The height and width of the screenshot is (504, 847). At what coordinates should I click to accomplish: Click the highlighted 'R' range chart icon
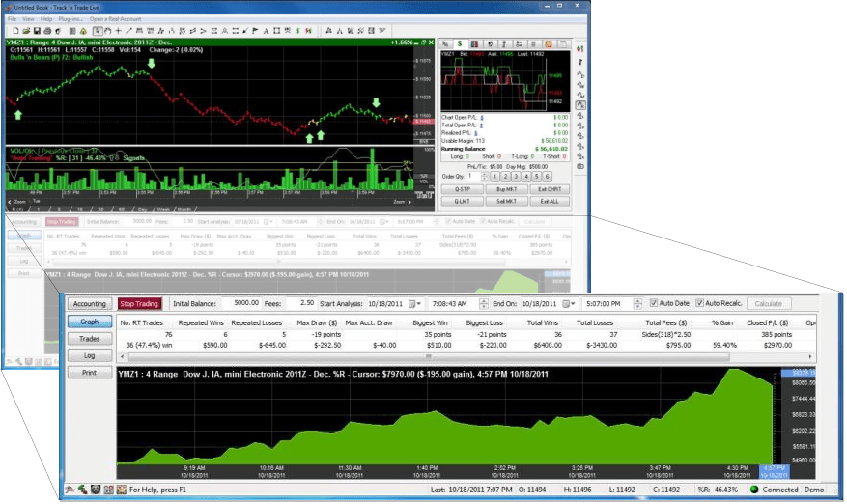coord(580,105)
